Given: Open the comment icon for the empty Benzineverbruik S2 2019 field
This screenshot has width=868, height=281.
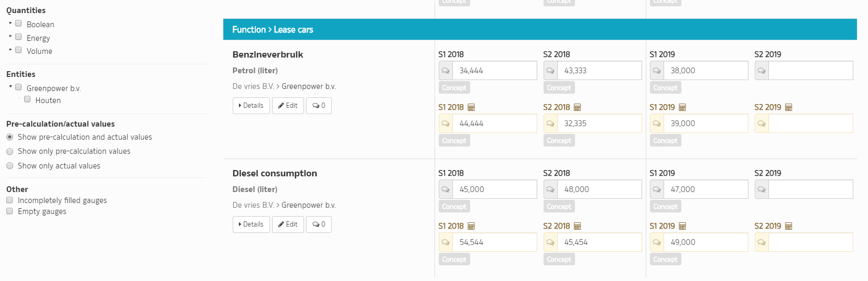Looking at the screenshot, I should [x=762, y=71].
